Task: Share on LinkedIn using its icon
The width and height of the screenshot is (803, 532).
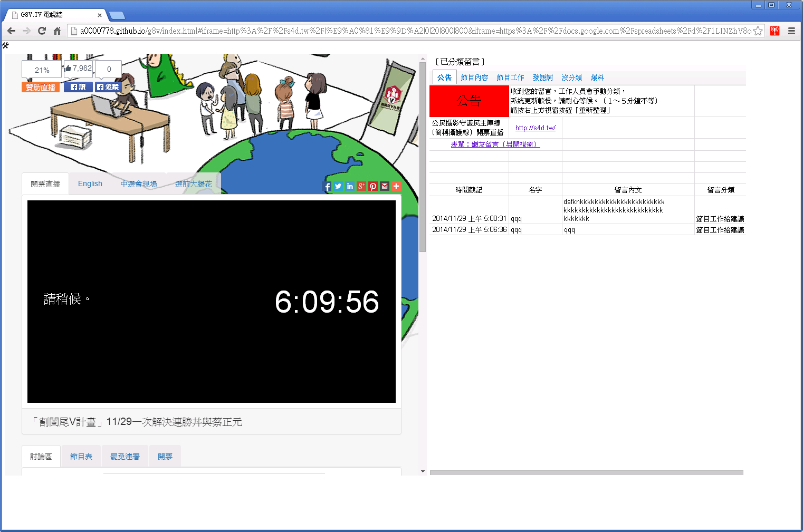Action: coord(350,186)
